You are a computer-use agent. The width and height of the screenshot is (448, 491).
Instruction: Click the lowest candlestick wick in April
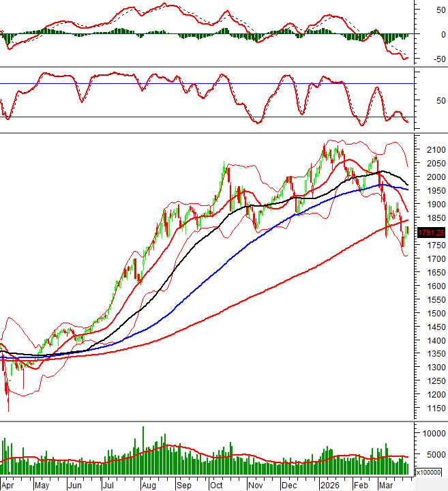(8, 408)
